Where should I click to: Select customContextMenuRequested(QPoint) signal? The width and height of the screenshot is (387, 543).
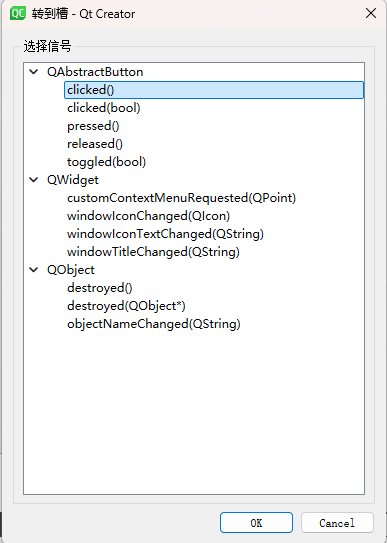(181, 198)
